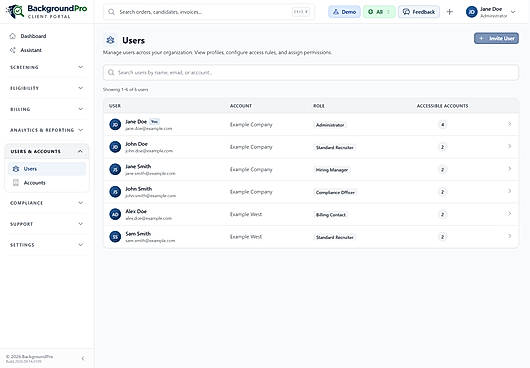The image size is (530, 368).
Task: Click Jane Smith's row avatar
Action: click(115, 169)
